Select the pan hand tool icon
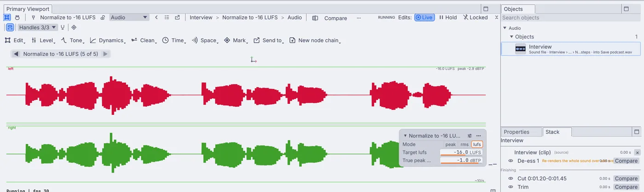Screen dimensions: 644x192 point(17,17)
